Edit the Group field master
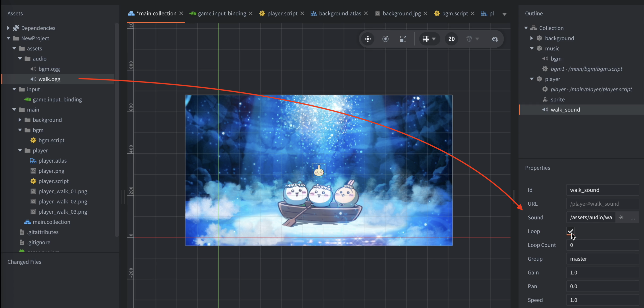Viewport: 644px width, 308px height. [x=602, y=259]
